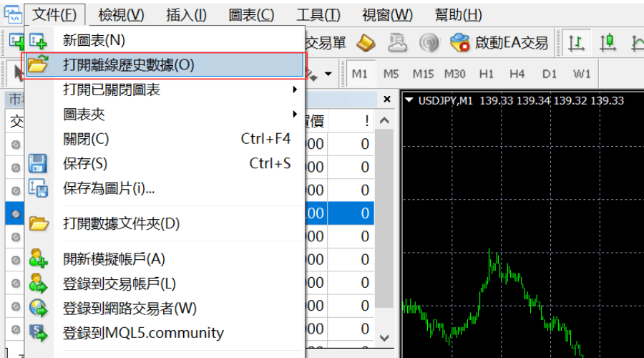
Task: Click the trade account login icon
Action: click(38, 284)
